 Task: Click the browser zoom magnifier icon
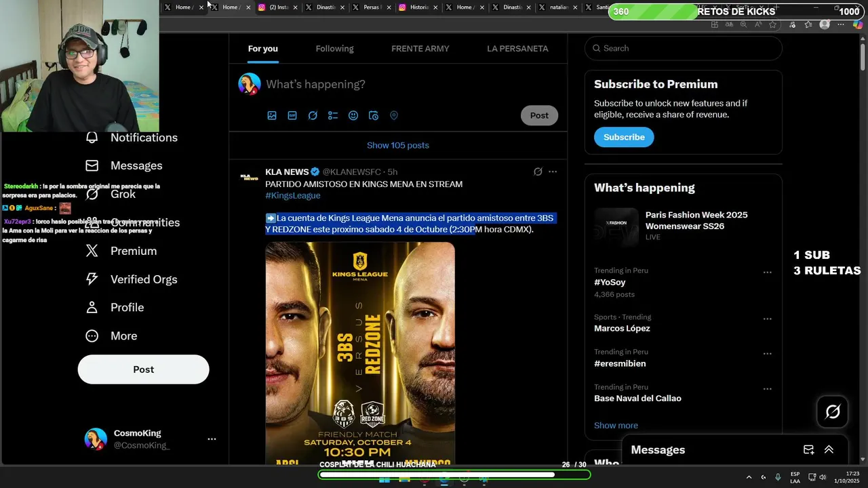(743, 24)
